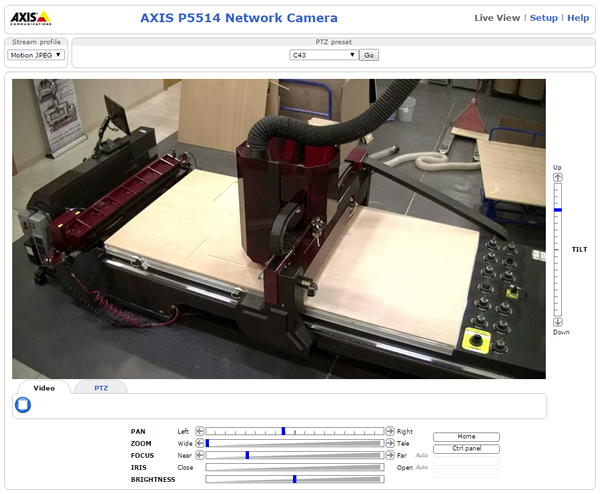Open the Live View page

497,18
